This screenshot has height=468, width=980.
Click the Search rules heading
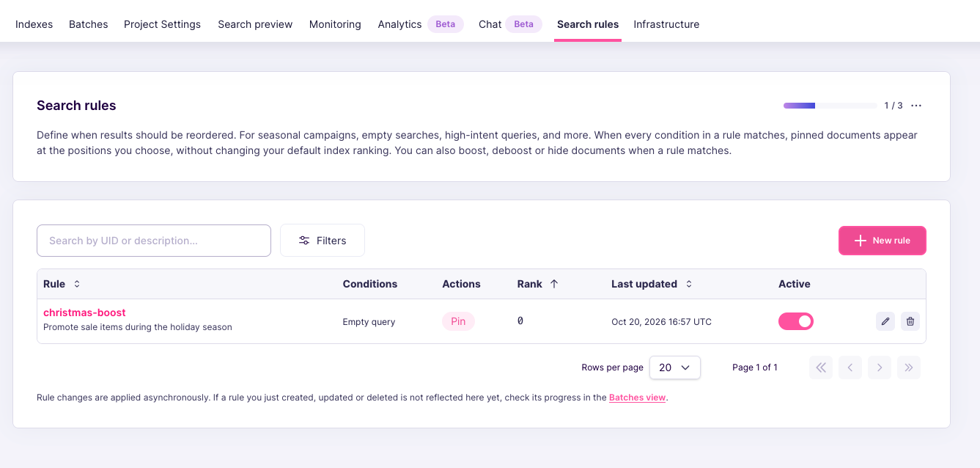pyautogui.click(x=76, y=106)
